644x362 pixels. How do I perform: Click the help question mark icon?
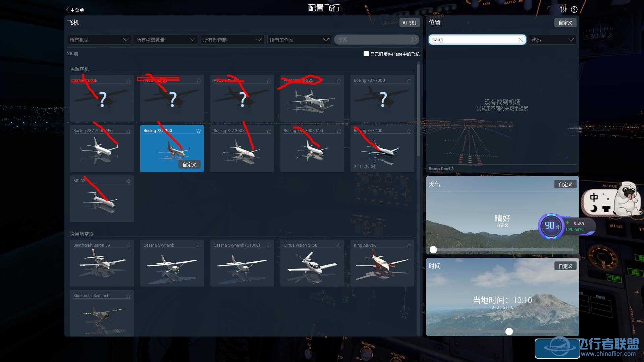click(x=574, y=9)
